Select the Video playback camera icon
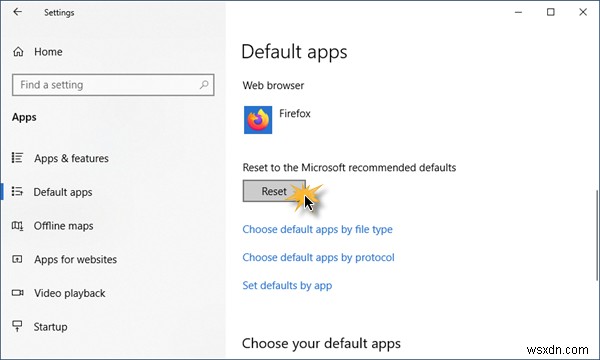 tap(17, 293)
